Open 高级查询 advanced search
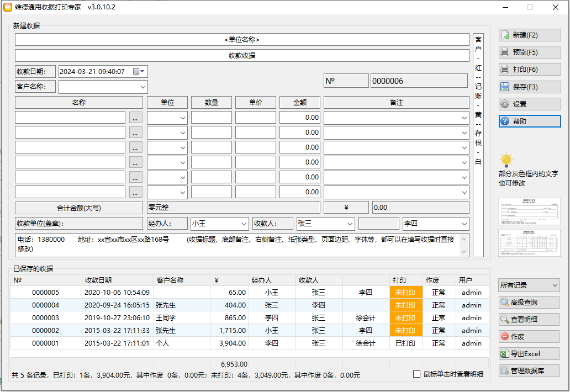570x392 pixels. click(x=529, y=303)
